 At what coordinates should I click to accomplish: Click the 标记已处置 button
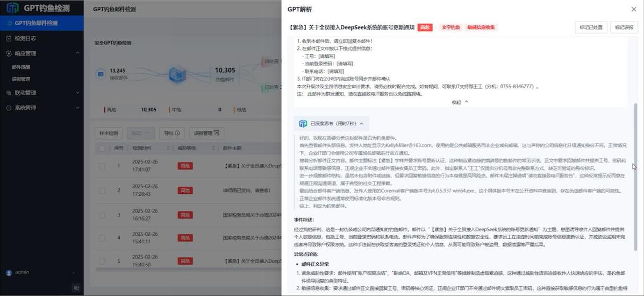(x=591, y=27)
